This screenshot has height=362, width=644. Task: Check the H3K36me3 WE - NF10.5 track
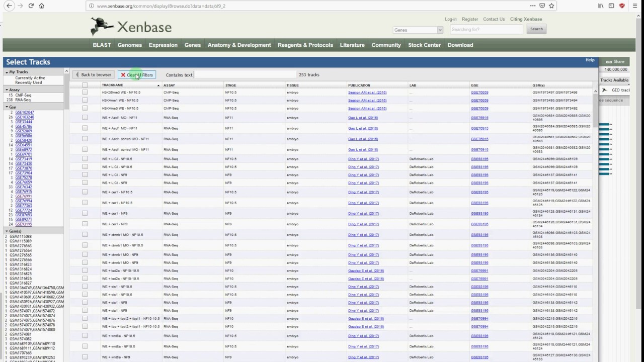[85, 93]
